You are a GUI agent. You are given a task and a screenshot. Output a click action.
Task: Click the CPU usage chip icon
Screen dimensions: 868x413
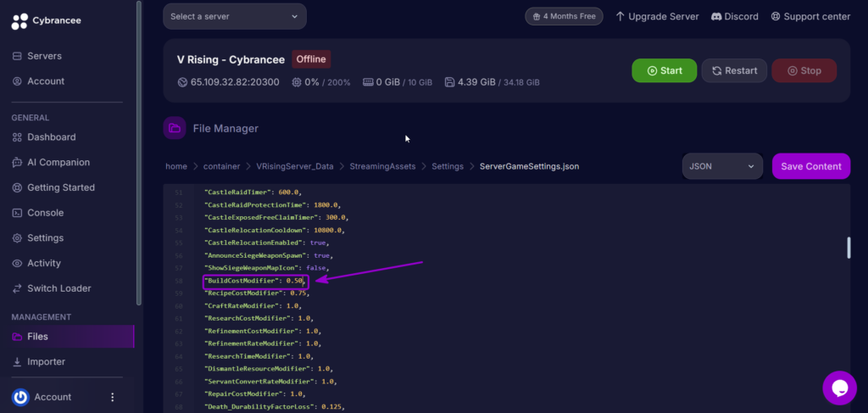pos(297,82)
